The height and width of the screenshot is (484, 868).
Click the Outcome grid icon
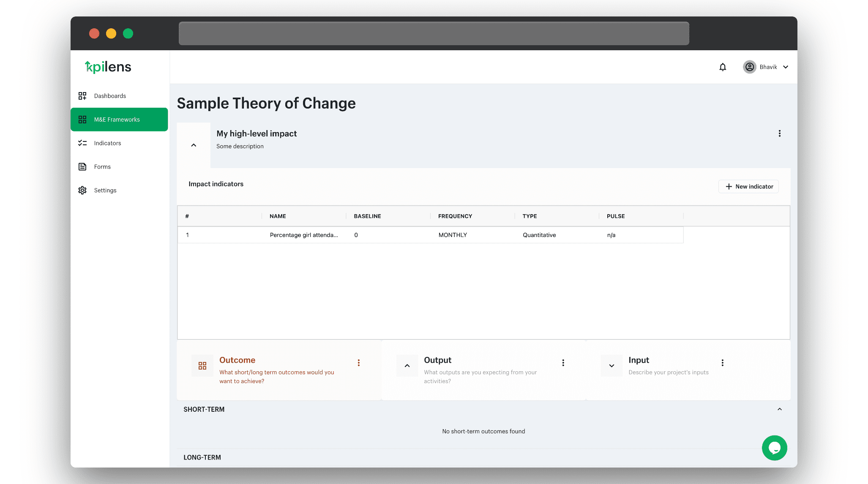[202, 366]
